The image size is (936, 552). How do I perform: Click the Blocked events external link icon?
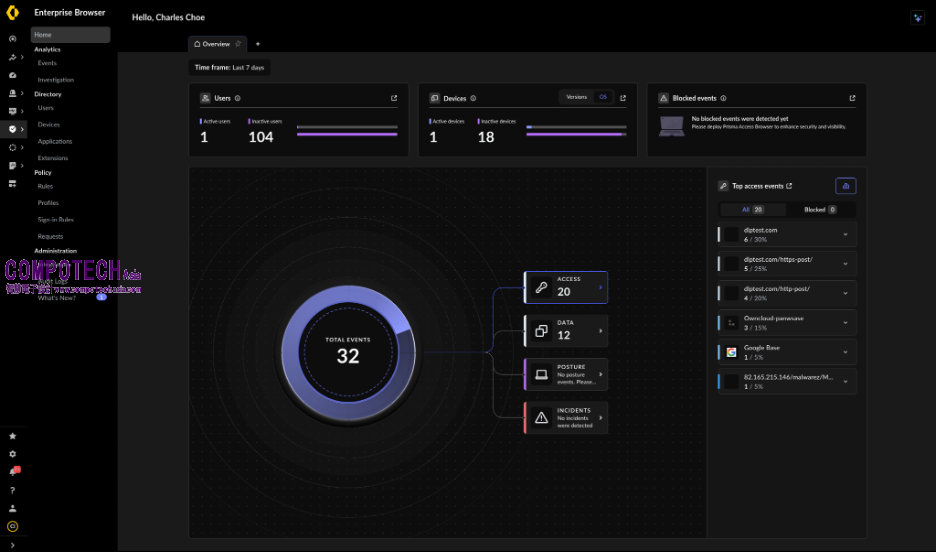click(852, 98)
